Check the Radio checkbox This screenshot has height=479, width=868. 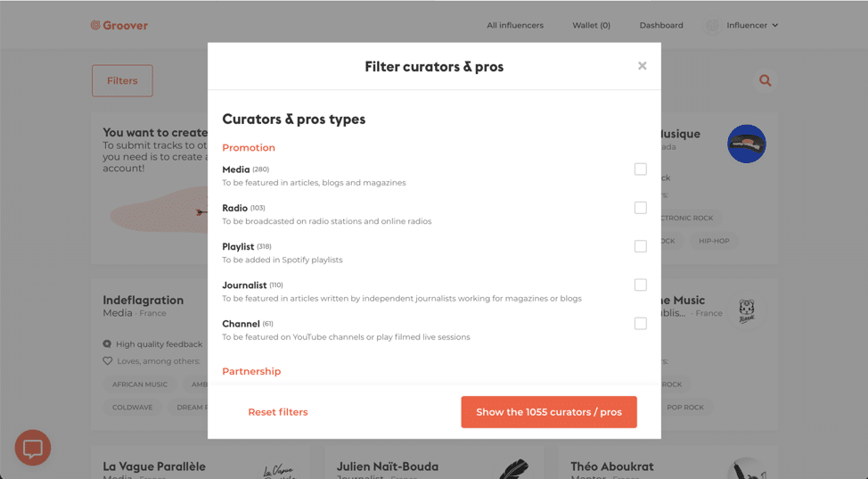[x=641, y=208]
